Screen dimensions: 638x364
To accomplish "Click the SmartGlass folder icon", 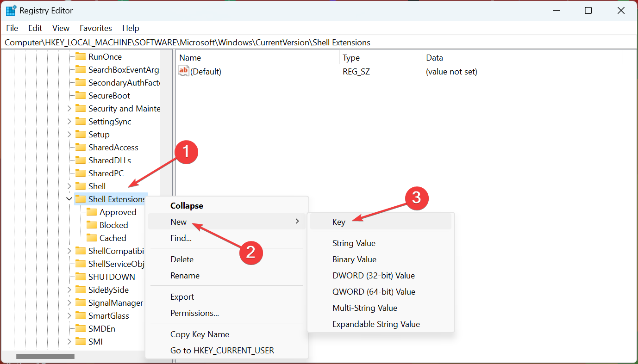I will (81, 315).
